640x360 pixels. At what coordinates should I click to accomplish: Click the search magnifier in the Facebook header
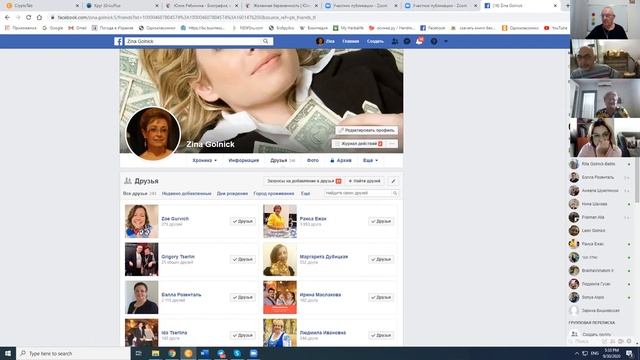tap(266, 41)
